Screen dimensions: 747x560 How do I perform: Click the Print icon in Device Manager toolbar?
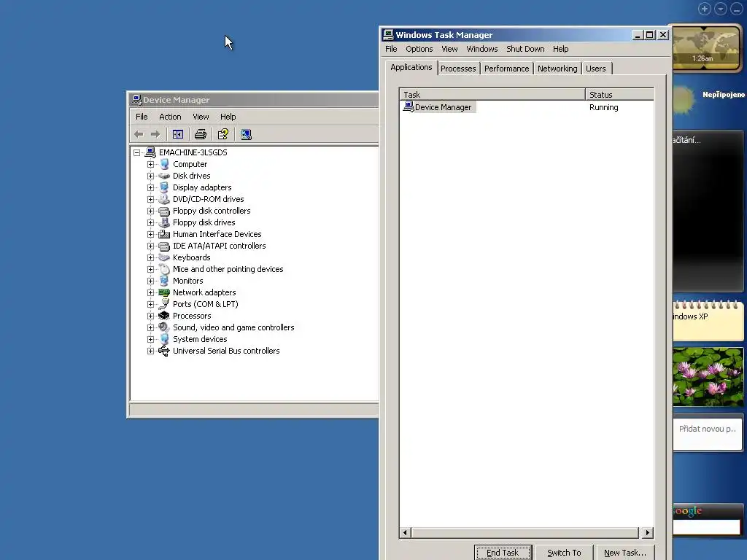click(x=201, y=134)
